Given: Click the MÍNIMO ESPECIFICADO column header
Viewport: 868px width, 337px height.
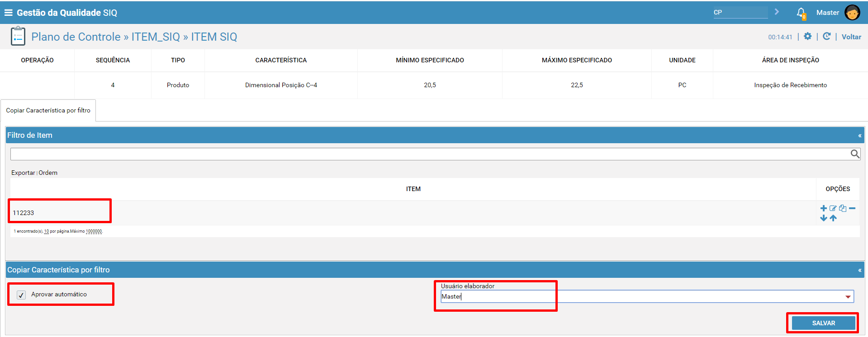Looking at the screenshot, I should (430, 60).
